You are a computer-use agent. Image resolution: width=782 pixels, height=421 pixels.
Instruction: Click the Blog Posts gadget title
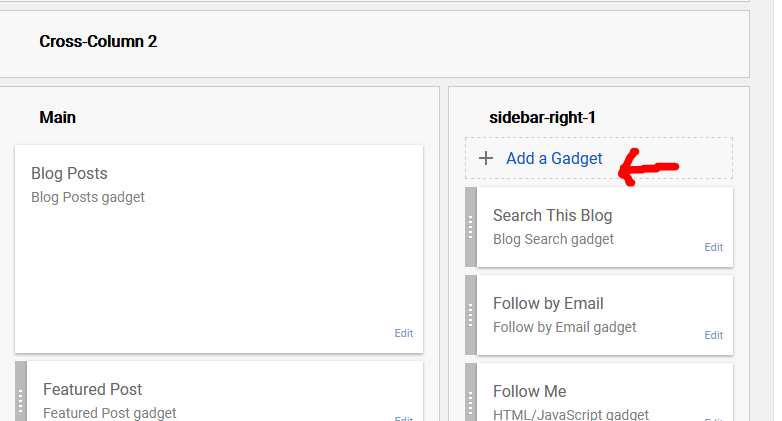click(x=69, y=173)
